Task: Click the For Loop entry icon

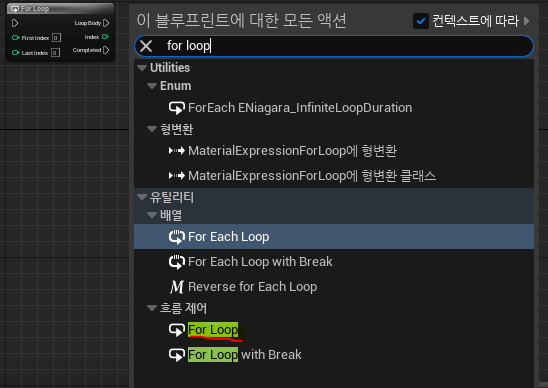Action: pyautogui.click(x=176, y=330)
